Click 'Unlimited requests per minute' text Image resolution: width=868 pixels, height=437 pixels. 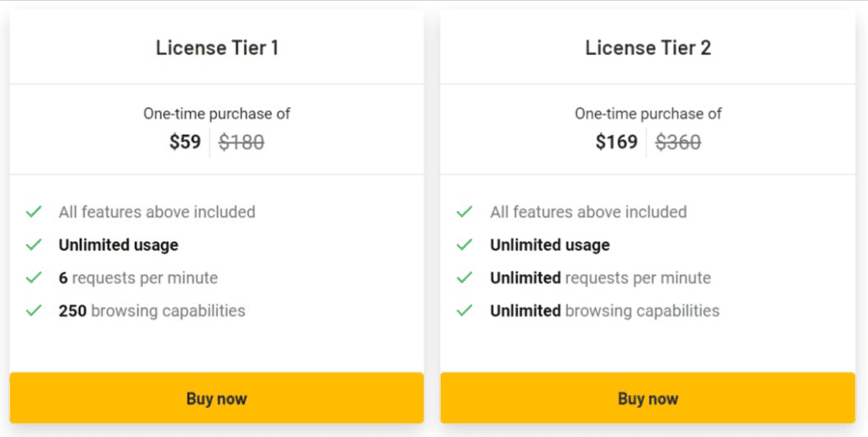600,277
